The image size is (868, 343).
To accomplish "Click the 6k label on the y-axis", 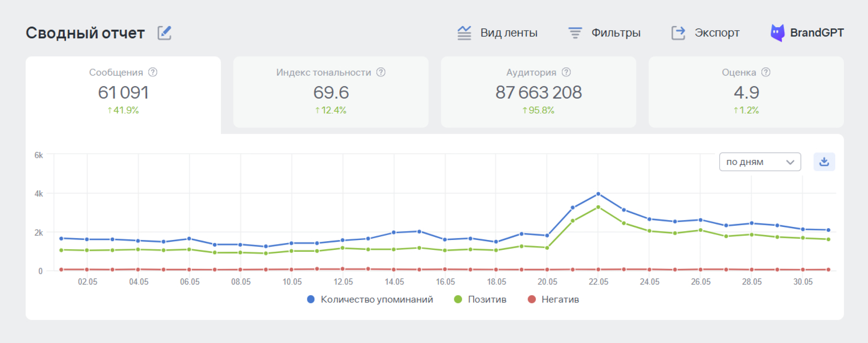I will click(x=39, y=155).
